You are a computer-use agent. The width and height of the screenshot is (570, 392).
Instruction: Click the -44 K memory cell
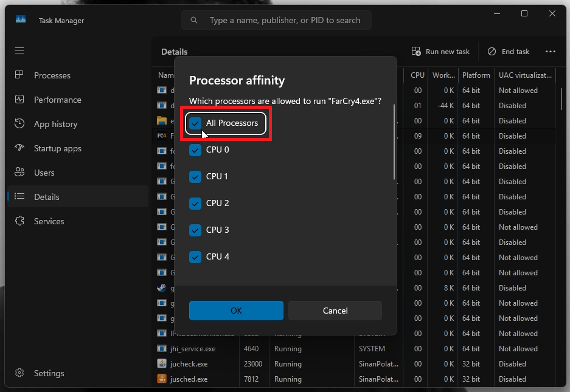(446, 105)
